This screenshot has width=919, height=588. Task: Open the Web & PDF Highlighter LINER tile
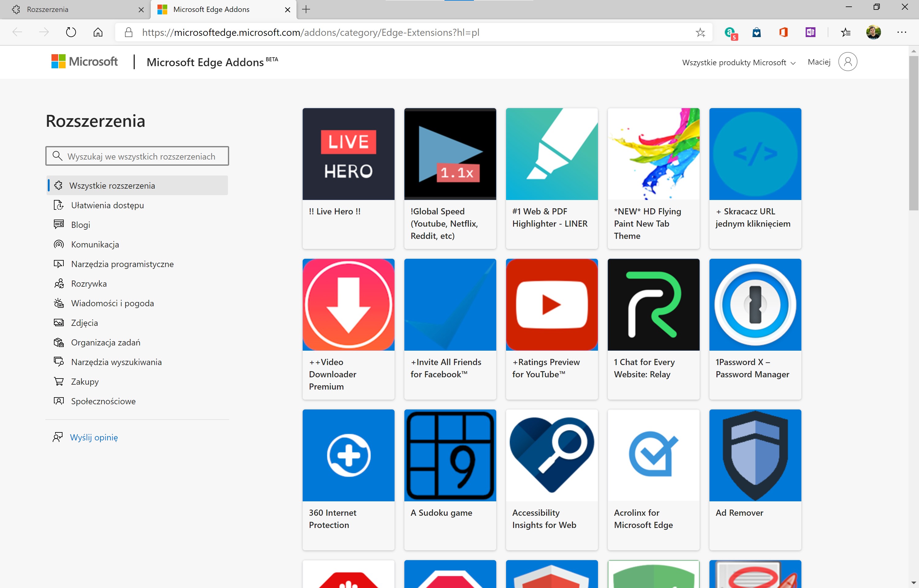(x=552, y=178)
